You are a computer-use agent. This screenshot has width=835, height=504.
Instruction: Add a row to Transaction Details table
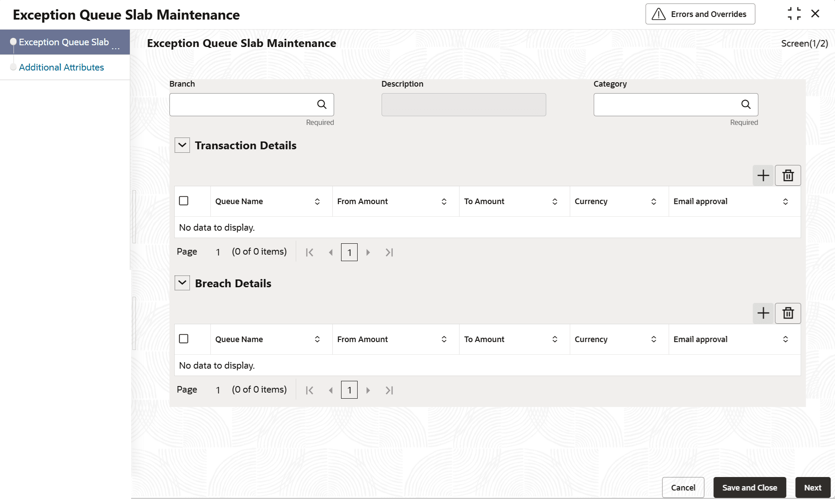pyautogui.click(x=763, y=175)
